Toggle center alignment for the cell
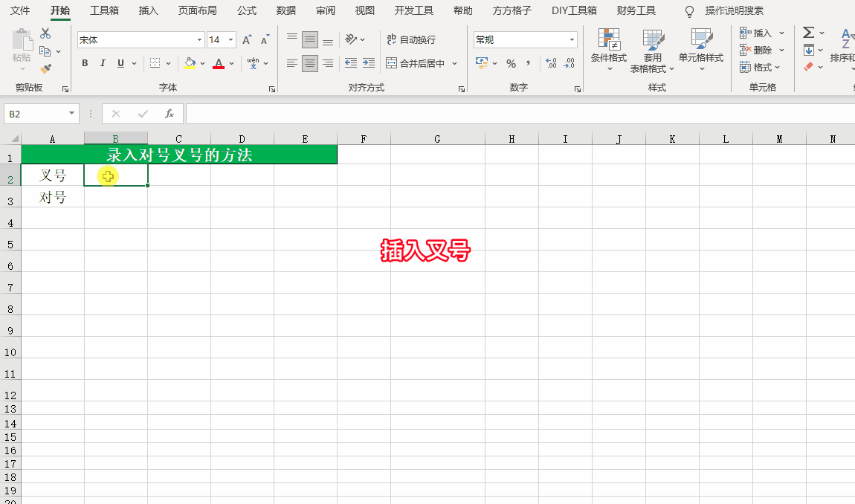 pos(310,63)
